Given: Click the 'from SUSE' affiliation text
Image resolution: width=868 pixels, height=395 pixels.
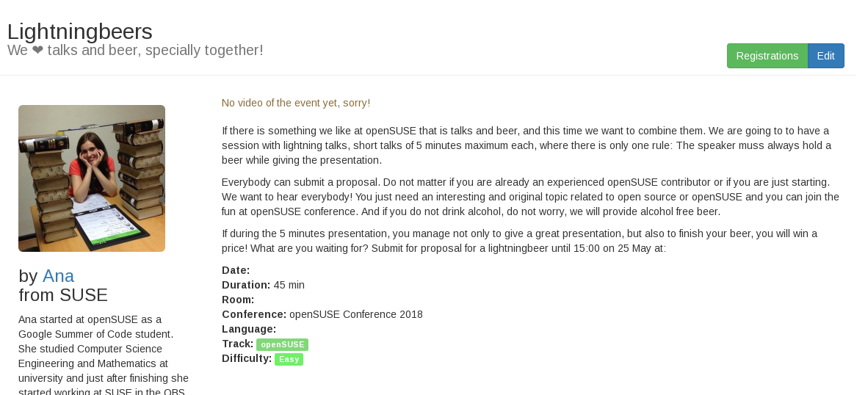Looking at the screenshot, I should point(63,295).
